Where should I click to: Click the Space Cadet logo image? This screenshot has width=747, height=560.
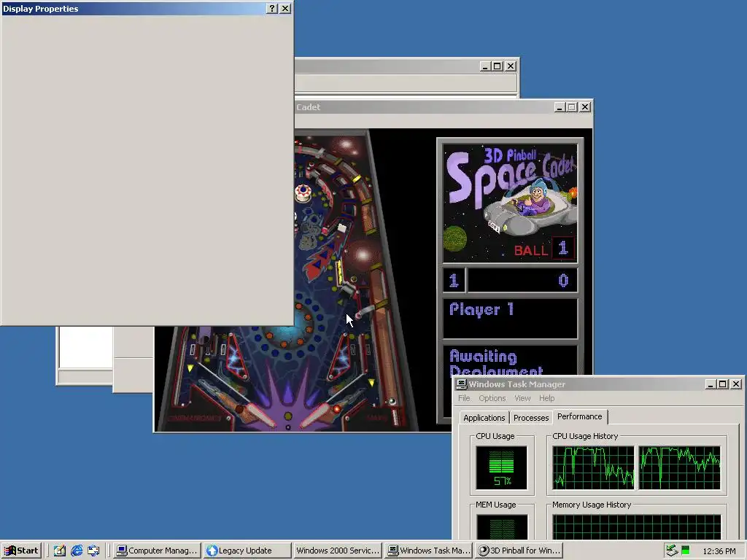(510, 203)
